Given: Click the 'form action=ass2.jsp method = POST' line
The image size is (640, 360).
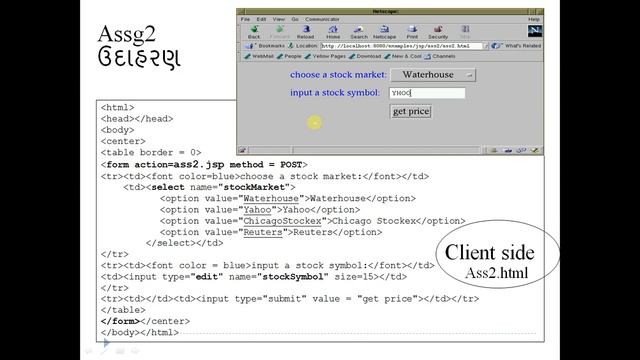Looking at the screenshot, I should pyautogui.click(x=204, y=165).
